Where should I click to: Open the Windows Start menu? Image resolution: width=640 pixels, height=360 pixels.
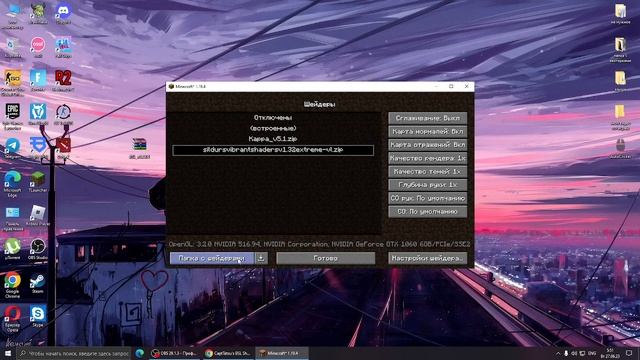tap(8, 353)
